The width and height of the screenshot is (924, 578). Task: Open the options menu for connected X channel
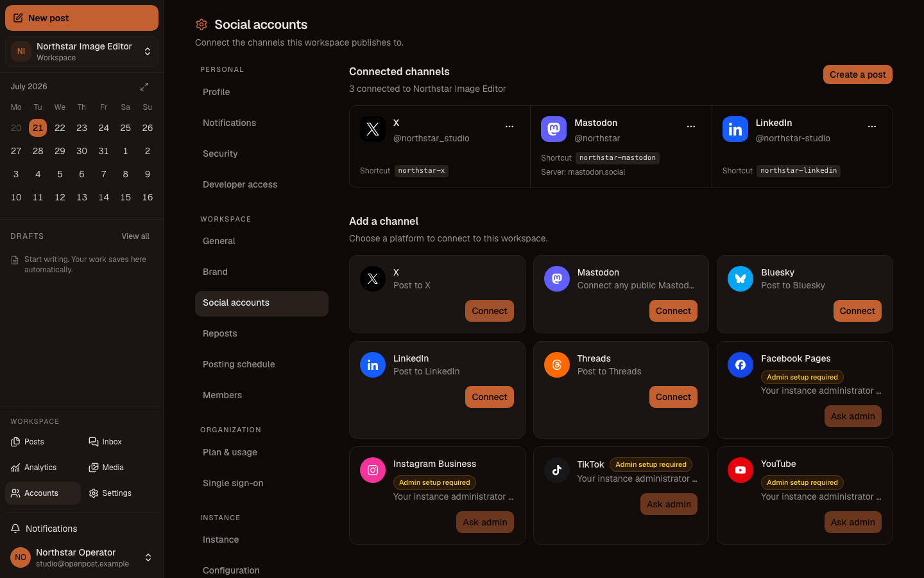509,127
